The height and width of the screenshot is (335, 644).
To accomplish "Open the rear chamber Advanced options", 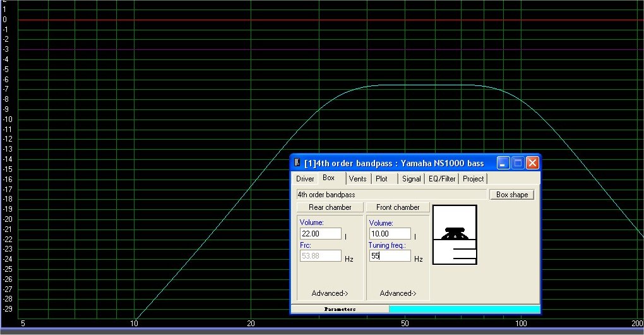I will coord(330,293).
